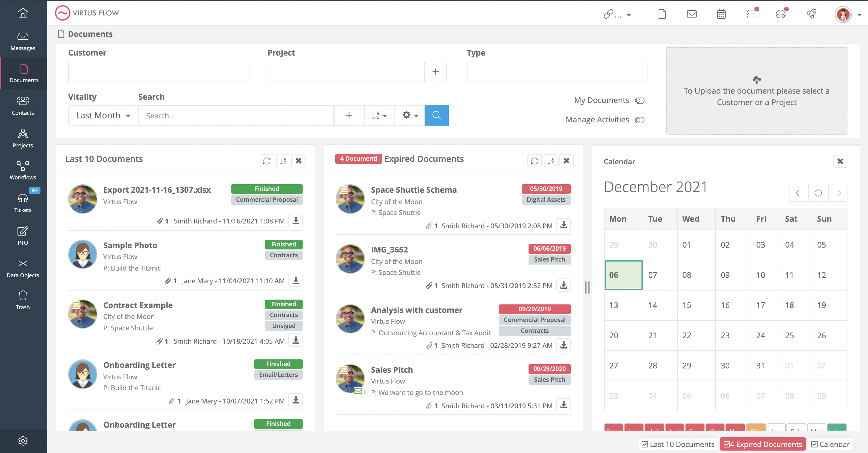Expand the Last Month vitality dropdown
Image resolution: width=868 pixels, height=453 pixels.
click(103, 115)
